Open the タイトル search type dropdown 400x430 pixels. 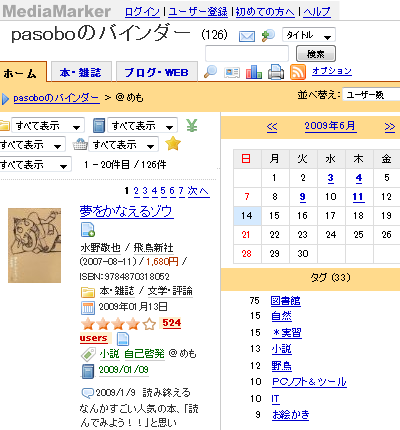[x=308, y=35]
